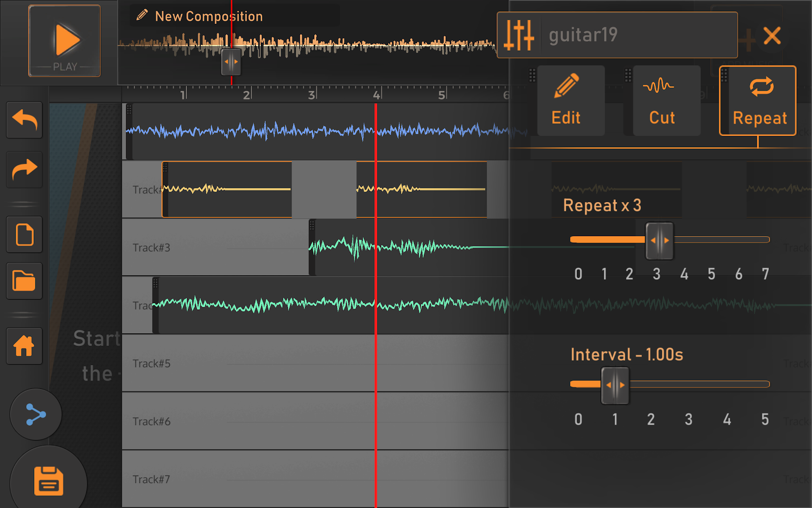
Task: Click the blue share icon
Action: tap(36, 414)
